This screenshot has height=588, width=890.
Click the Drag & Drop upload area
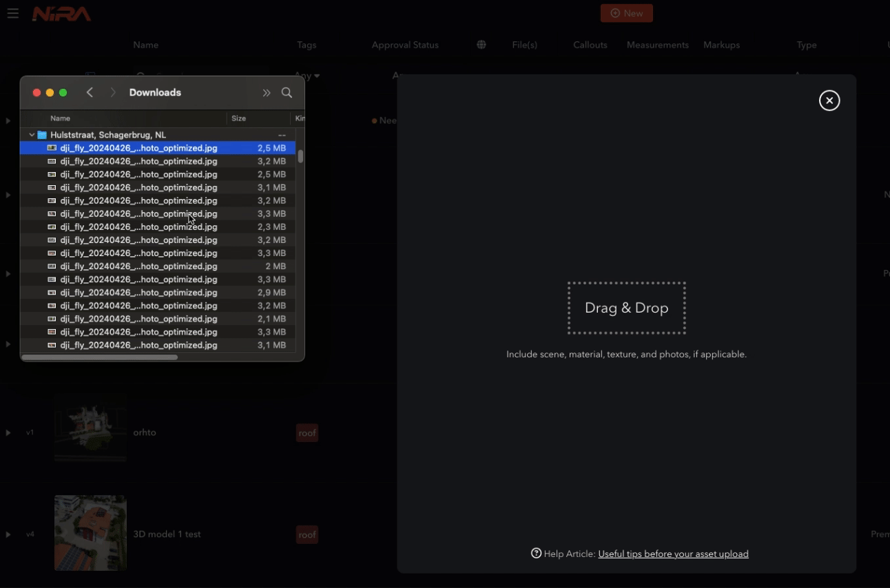[627, 308]
